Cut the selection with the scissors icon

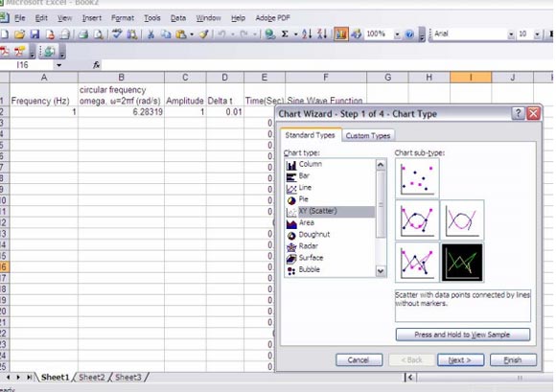151,35
